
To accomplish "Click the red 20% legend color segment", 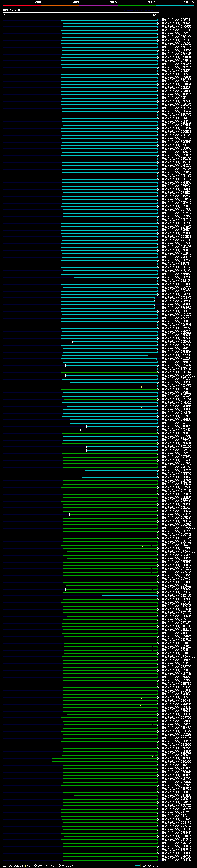I will tap(22, 6).
